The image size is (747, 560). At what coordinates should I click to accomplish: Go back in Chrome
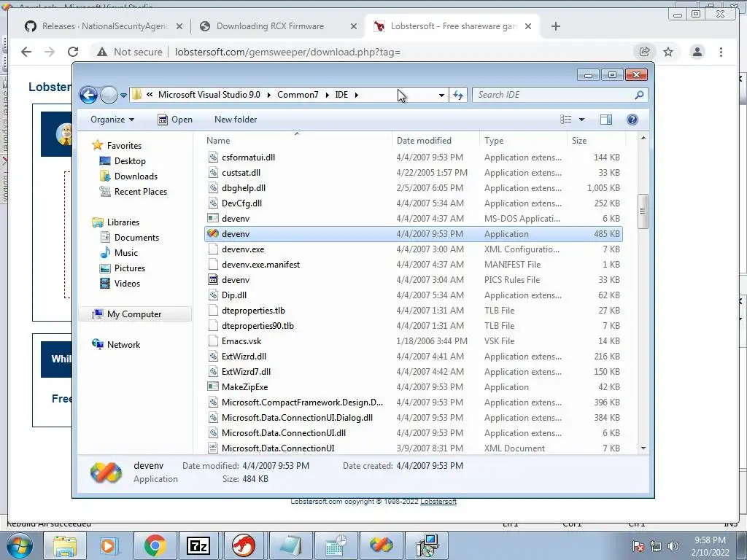26,52
